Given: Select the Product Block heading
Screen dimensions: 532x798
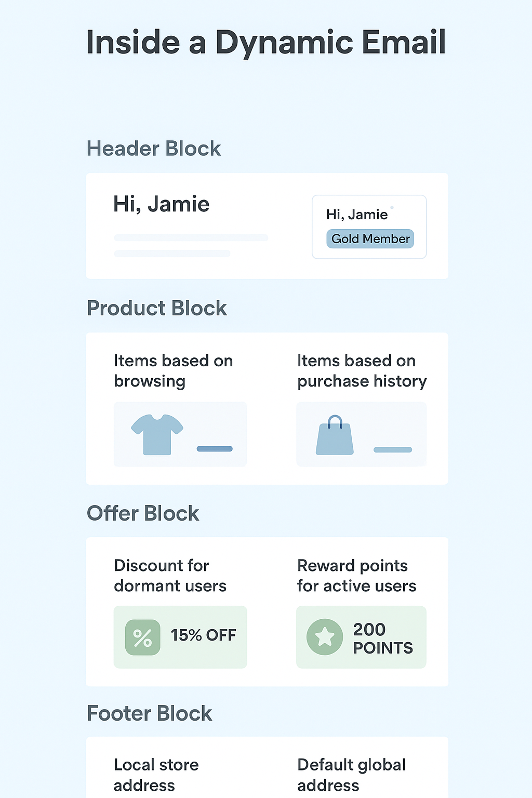Looking at the screenshot, I should tap(157, 308).
